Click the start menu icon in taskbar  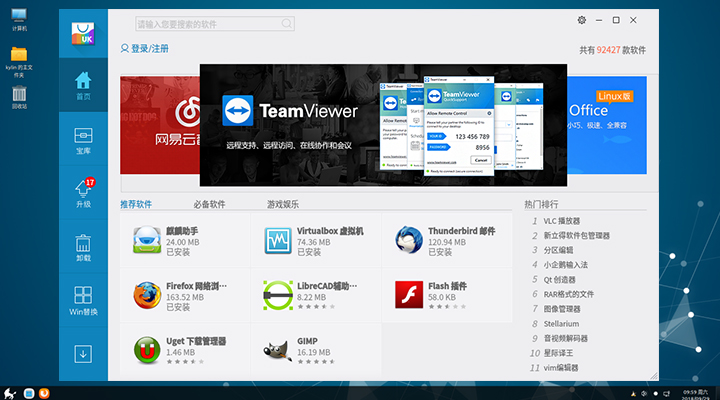[9, 391]
